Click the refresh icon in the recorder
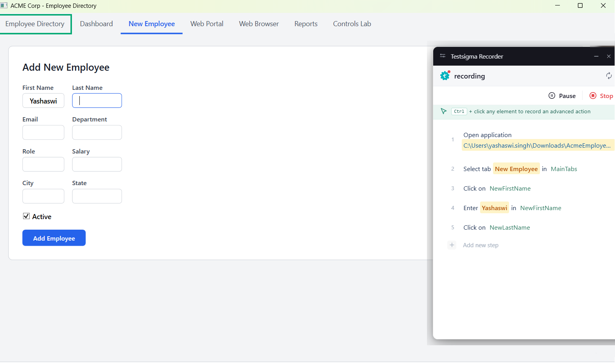The width and height of the screenshot is (615, 364). pos(609,76)
